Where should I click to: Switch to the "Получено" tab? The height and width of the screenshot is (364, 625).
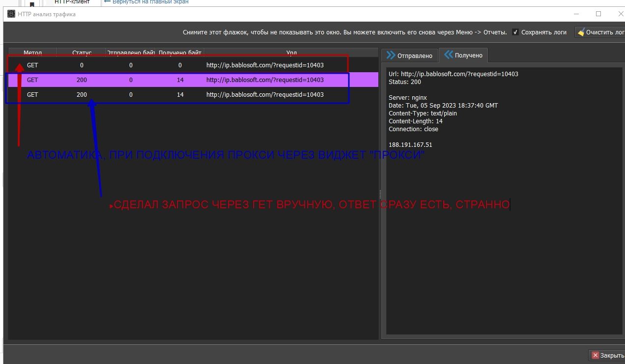[463, 56]
